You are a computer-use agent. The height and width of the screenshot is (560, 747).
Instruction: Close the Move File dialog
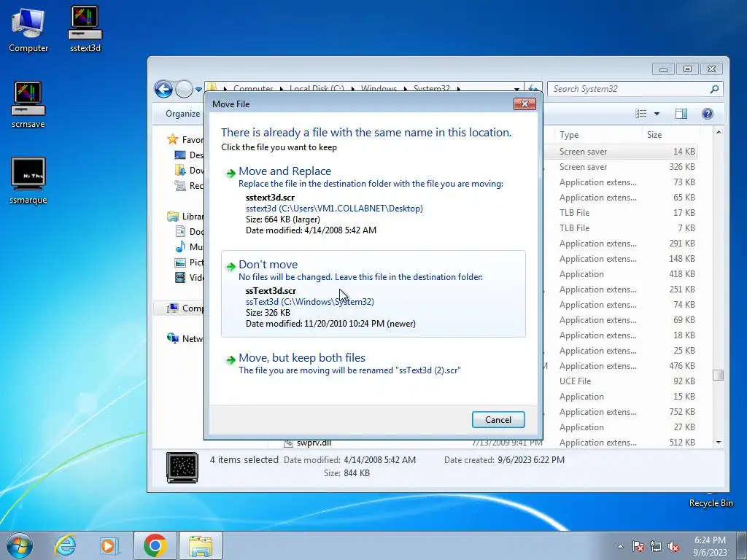pyautogui.click(x=525, y=104)
